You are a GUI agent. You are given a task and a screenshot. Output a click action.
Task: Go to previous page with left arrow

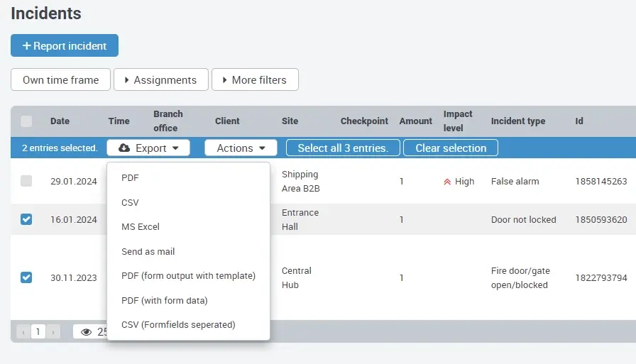tap(23, 331)
